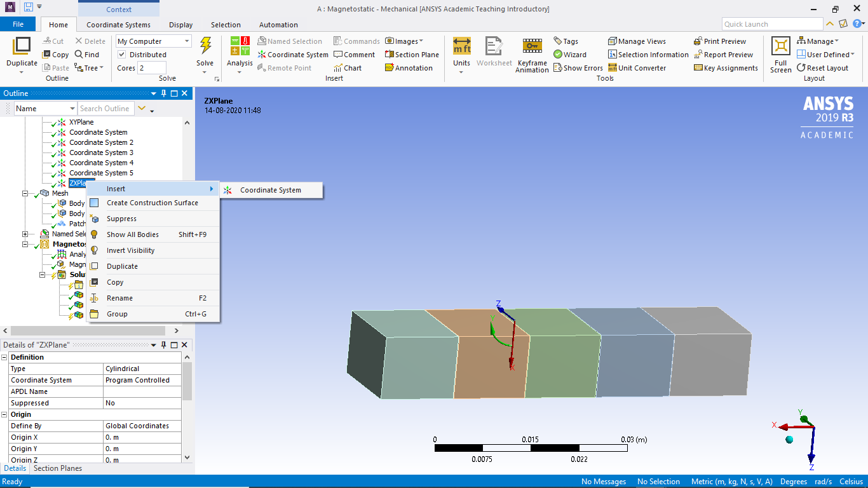Open the Selection ribbon tab
The width and height of the screenshot is (868, 488).
coord(226,25)
